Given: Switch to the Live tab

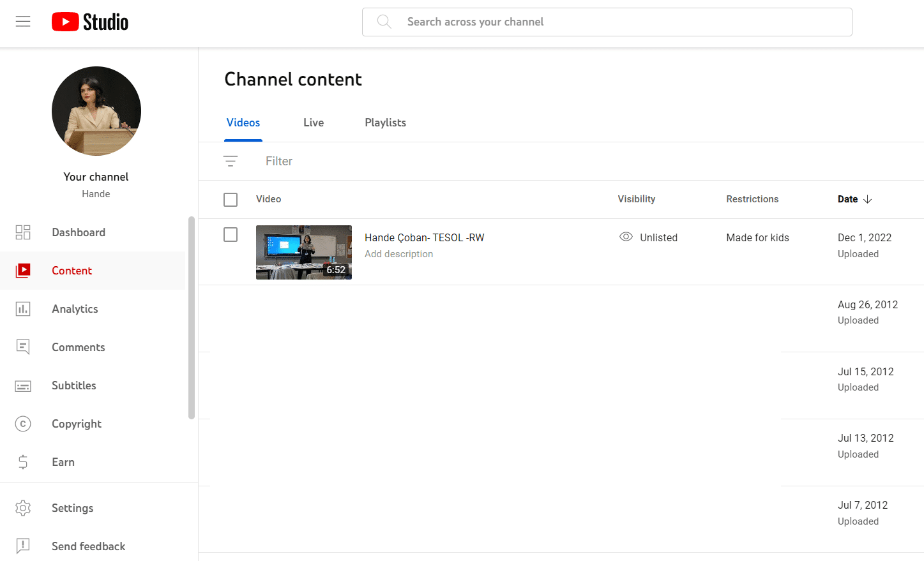Looking at the screenshot, I should [314, 123].
